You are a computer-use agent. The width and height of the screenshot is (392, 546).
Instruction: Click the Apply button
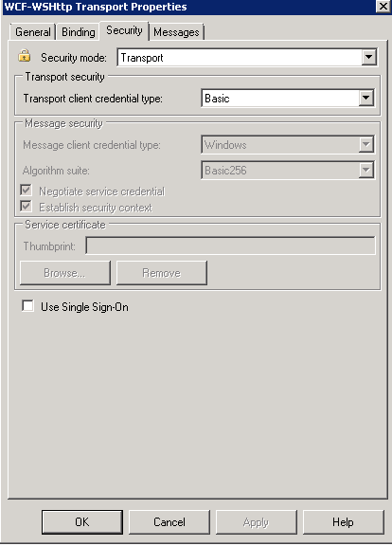(x=257, y=522)
